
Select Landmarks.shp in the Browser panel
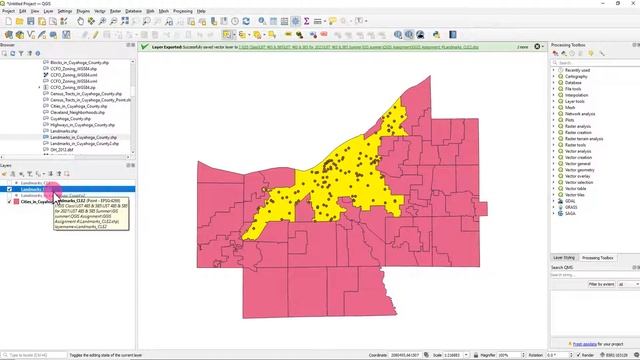[63, 131]
